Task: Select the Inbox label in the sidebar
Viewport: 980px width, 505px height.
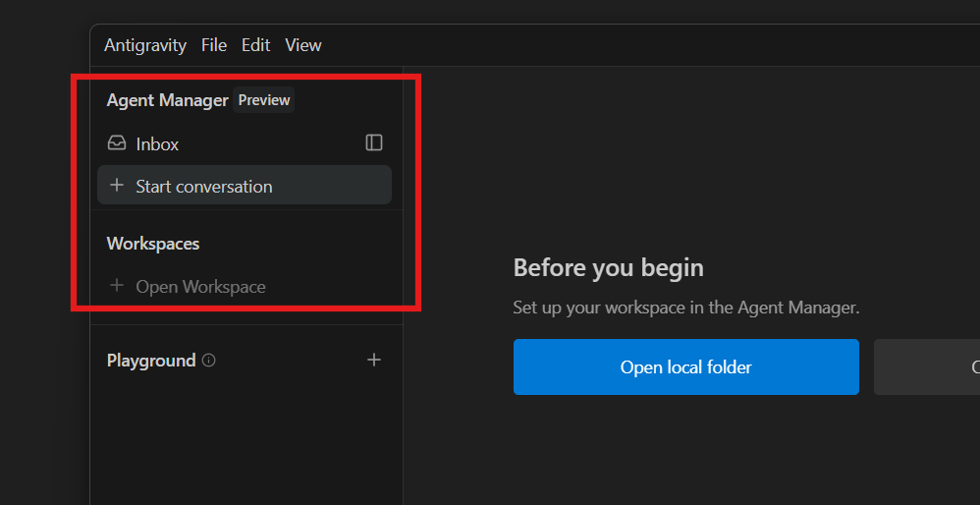Action: (x=157, y=144)
